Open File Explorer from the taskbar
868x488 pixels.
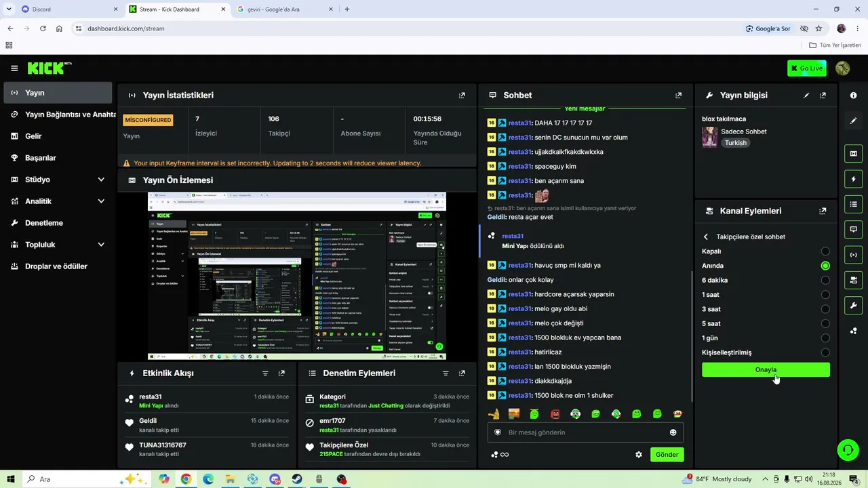231,479
